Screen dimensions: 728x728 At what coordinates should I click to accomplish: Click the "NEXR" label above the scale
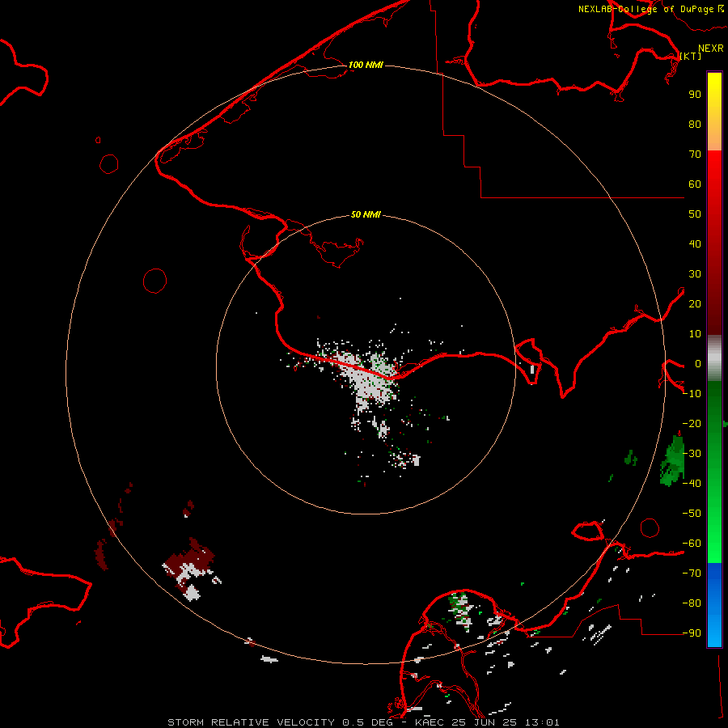(x=711, y=49)
